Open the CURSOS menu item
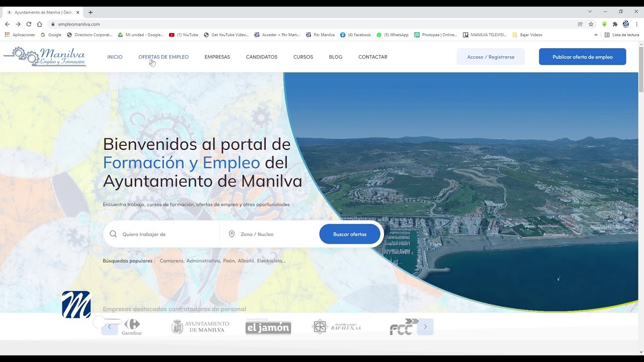 click(x=303, y=57)
